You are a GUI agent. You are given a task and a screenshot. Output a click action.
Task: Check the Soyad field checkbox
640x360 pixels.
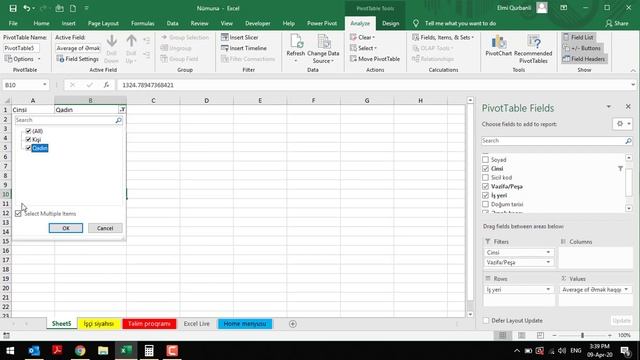[485, 160]
